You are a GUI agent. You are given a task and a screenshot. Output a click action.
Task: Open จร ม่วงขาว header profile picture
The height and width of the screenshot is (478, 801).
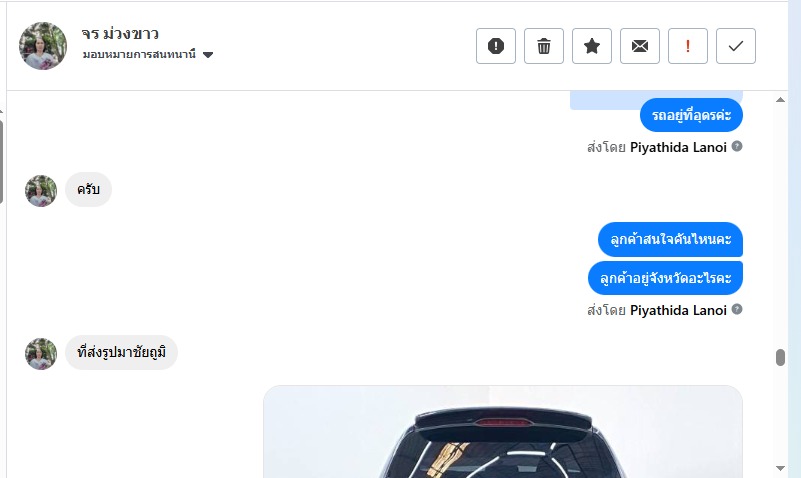[x=43, y=46]
